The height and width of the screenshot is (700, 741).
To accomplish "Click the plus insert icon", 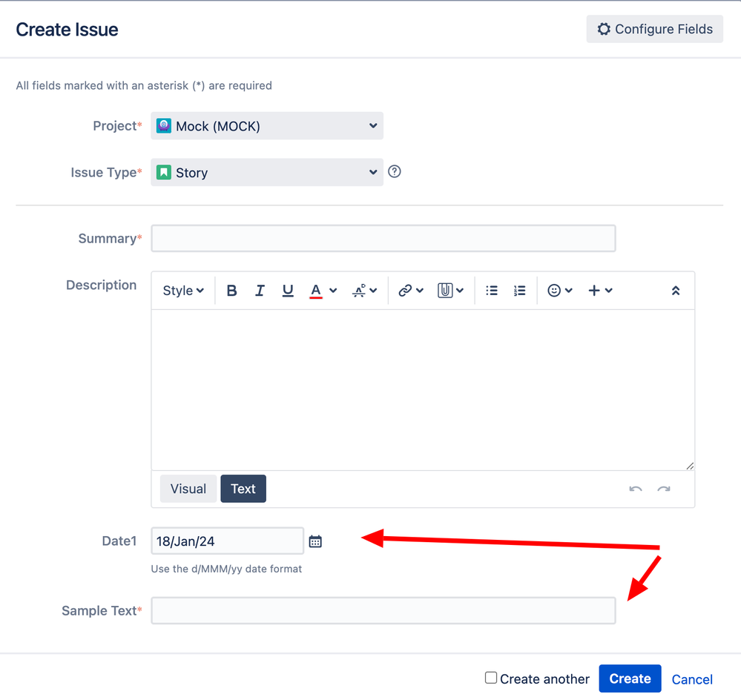I will 594,291.
